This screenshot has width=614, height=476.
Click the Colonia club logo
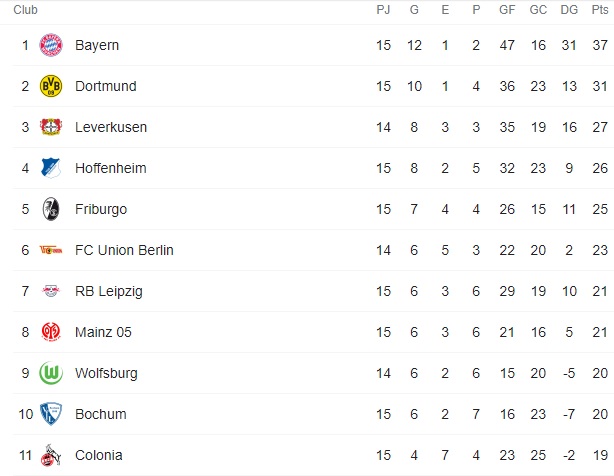tap(50, 456)
